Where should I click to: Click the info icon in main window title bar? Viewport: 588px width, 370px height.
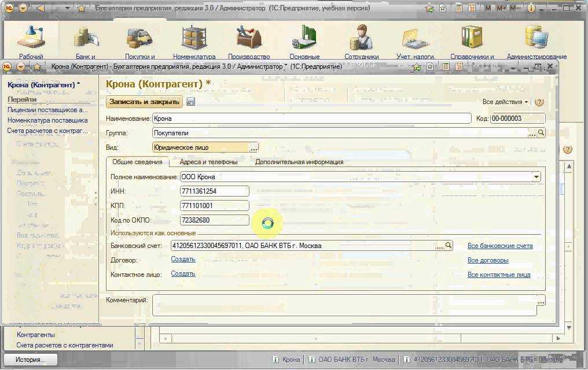tap(531, 8)
